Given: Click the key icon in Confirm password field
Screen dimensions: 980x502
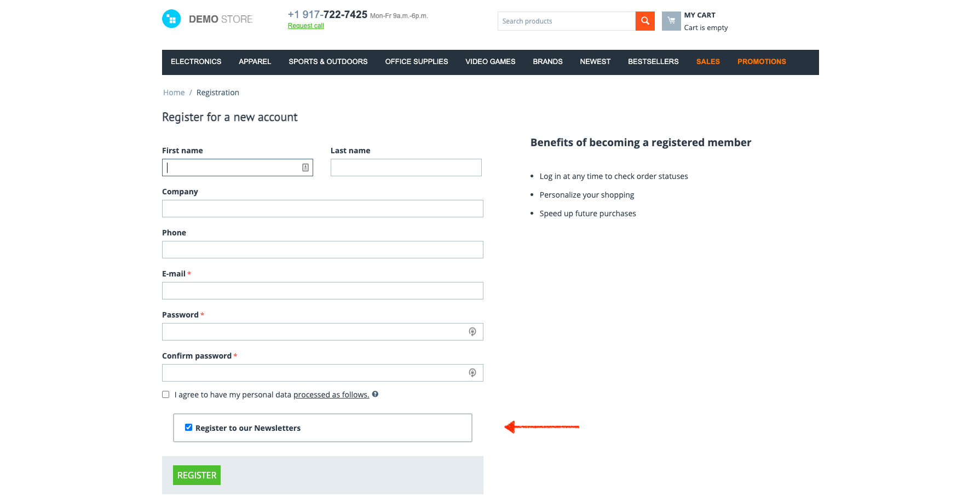Looking at the screenshot, I should coord(472,373).
